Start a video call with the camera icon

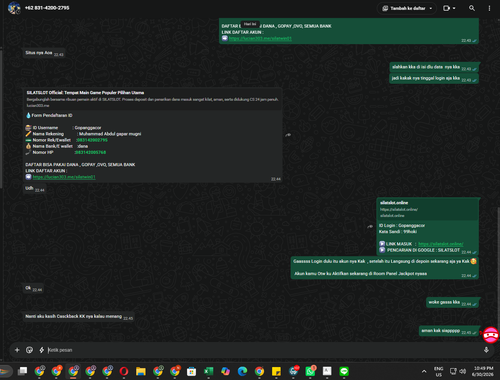click(x=446, y=8)
